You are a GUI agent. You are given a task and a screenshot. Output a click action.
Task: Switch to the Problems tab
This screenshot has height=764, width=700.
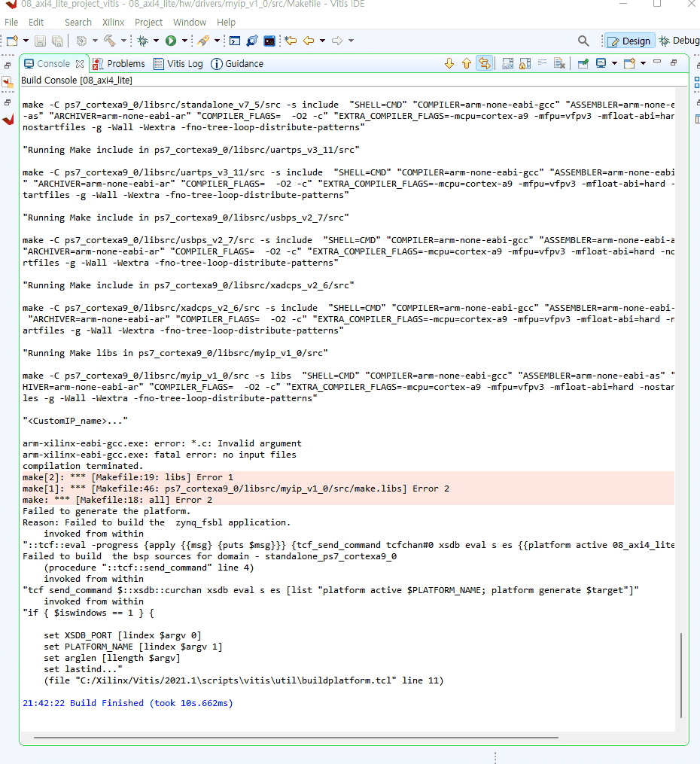click(119, 64)
